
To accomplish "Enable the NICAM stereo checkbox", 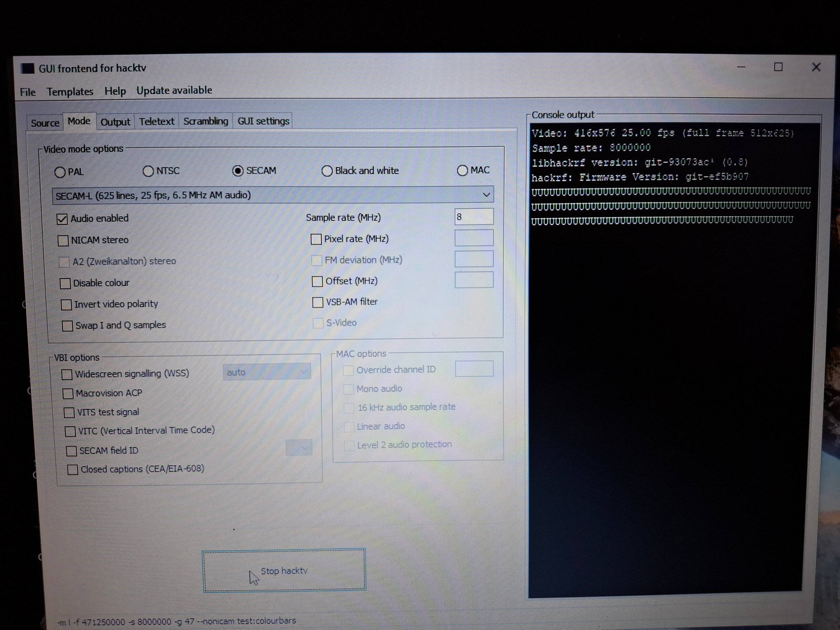I will point(63,240).
